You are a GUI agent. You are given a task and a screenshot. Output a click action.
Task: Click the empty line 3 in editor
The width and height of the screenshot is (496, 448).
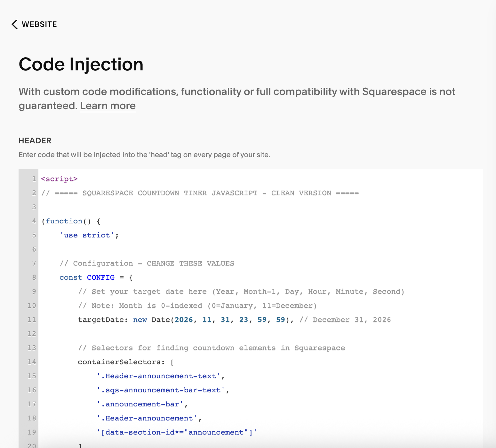(x=260, y=207)
